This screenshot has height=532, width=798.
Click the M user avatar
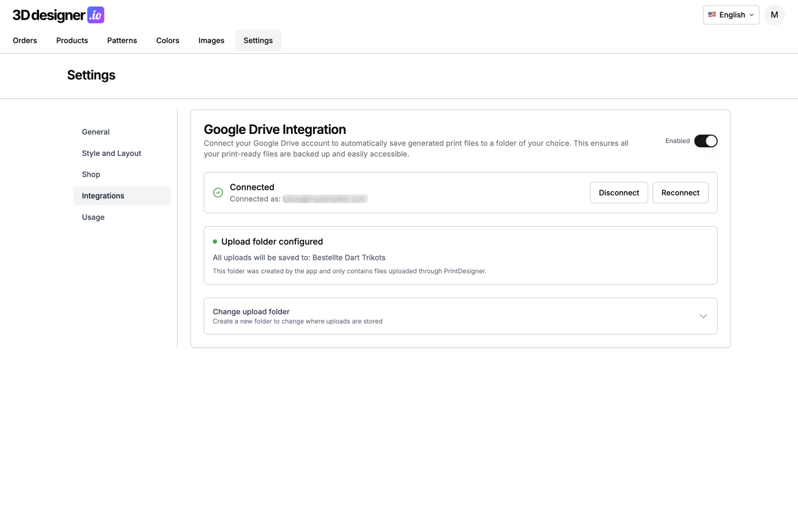tap(774, 15)
